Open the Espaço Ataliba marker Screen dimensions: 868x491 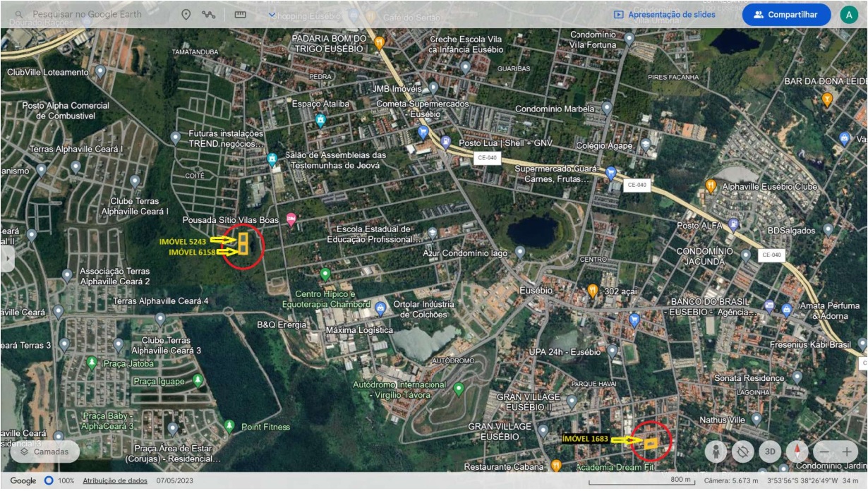(x=320, y=120)
